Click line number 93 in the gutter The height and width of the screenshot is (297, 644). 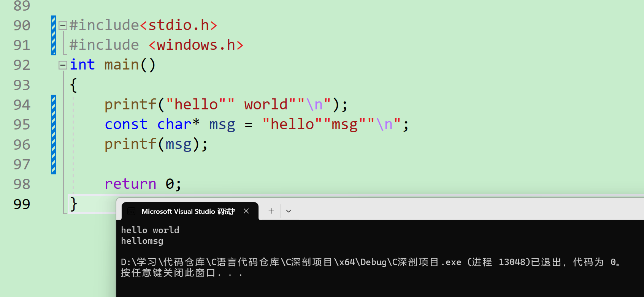click(22, 85)
